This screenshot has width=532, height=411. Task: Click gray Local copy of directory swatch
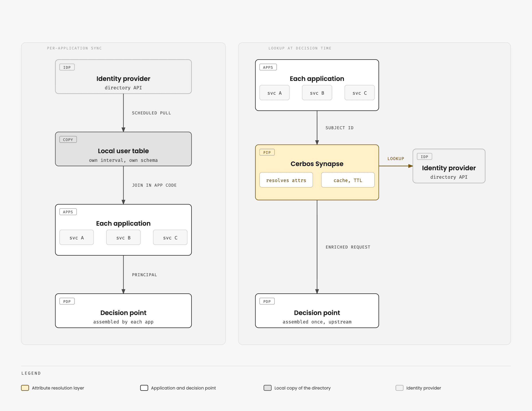[x=268, y=388]
